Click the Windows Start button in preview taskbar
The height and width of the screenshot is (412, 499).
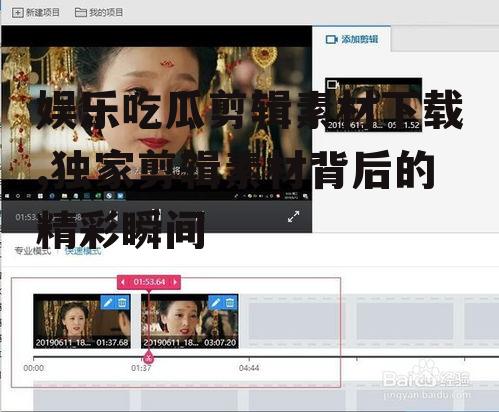point(7,196)
